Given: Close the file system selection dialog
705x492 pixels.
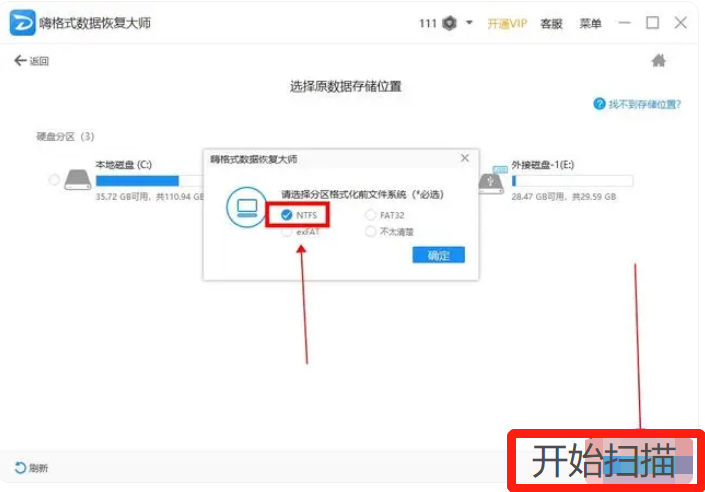Looking at the screenshot, I should click(464, 158).
